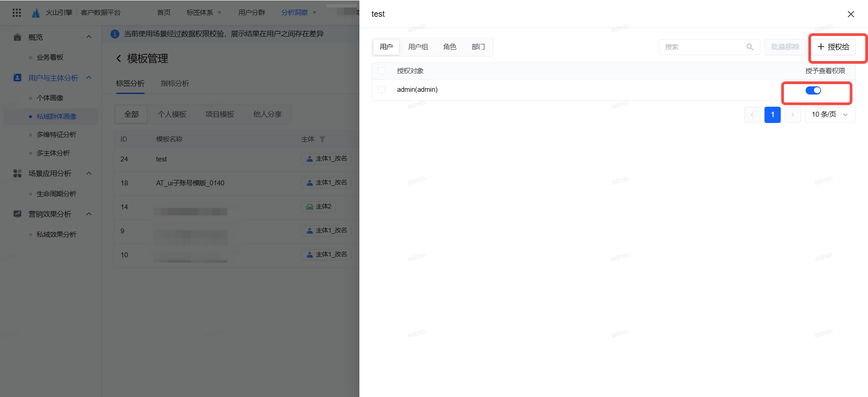
Task: Open 首页 in top navigation
Action: point(164,13)
